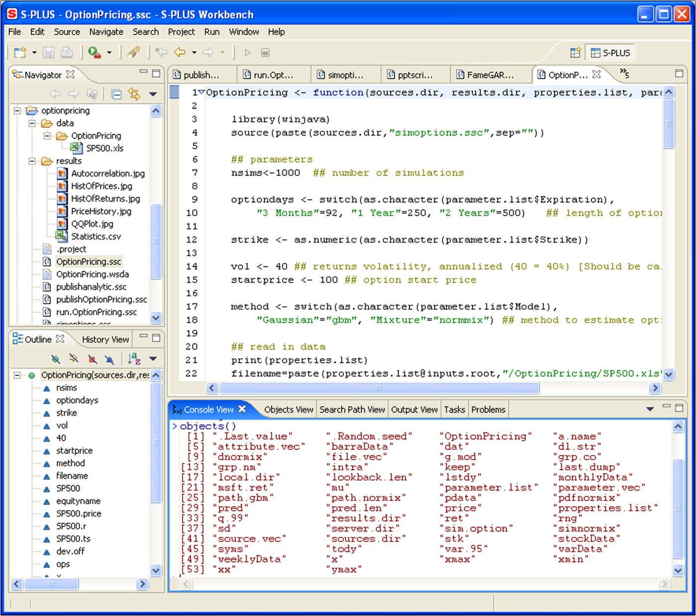Click the Print toolbar icon
The image size is (696, 616).
point(67,52)
